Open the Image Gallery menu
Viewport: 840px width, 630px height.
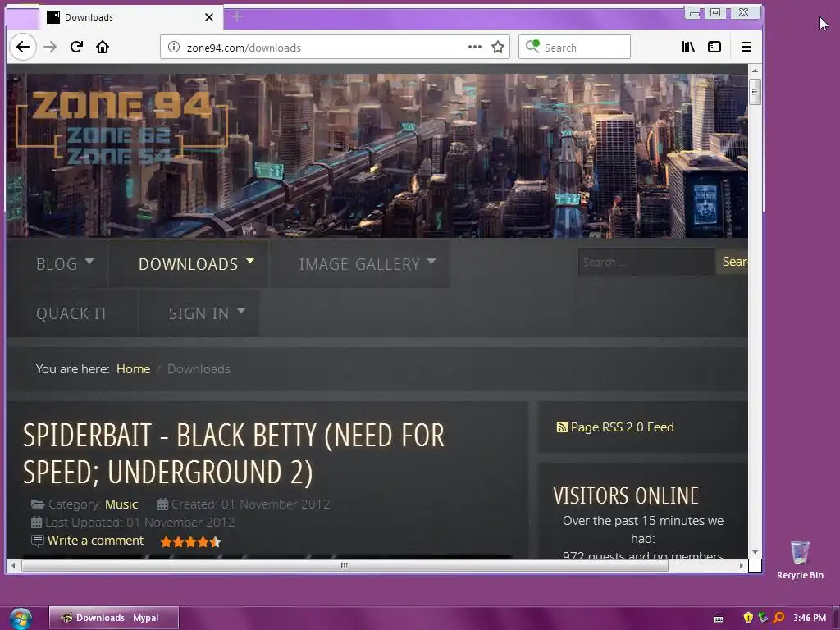tap(359, 264)
